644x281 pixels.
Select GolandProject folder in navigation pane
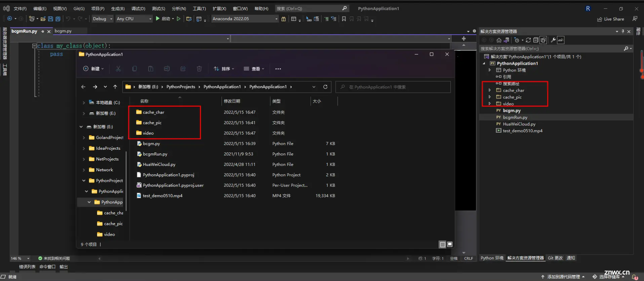[x=109, y=138]
